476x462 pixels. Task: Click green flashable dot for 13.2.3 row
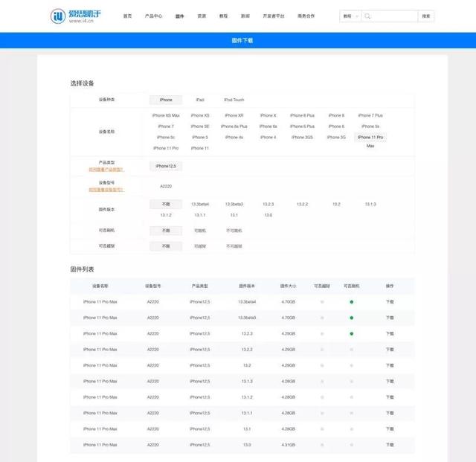(x=352, y=333)
